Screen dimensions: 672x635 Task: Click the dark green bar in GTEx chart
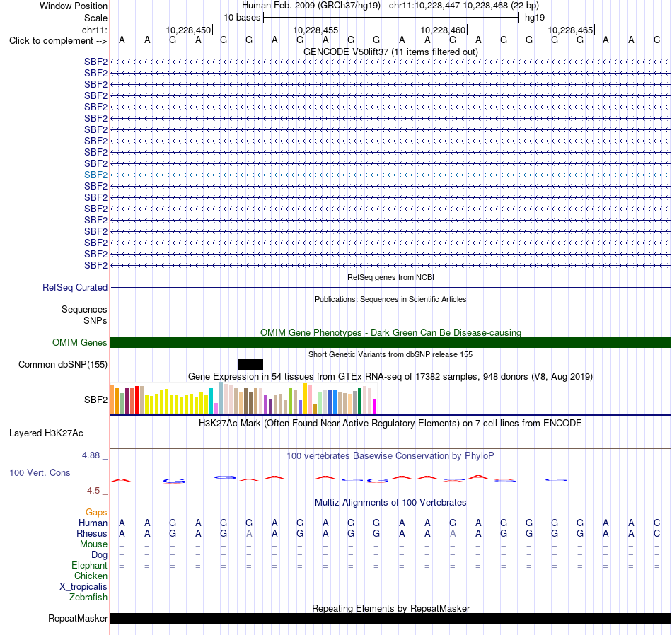[x=359, y=401]
